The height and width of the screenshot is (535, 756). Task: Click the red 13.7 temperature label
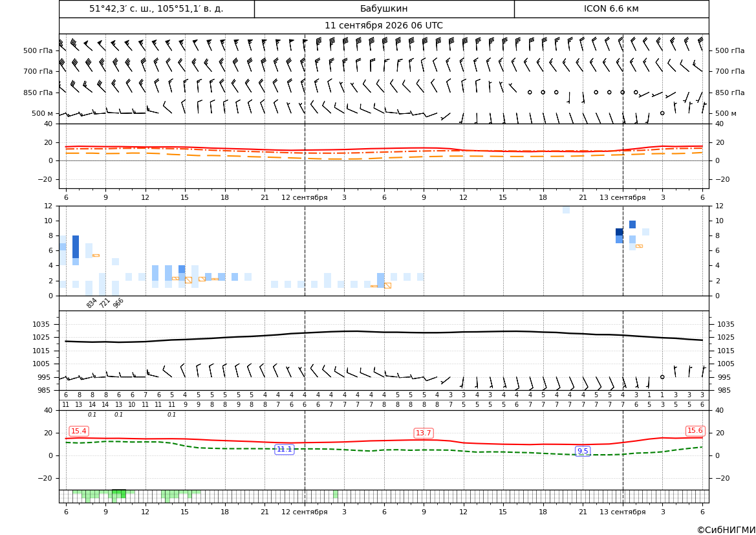(x=424, y=433)
